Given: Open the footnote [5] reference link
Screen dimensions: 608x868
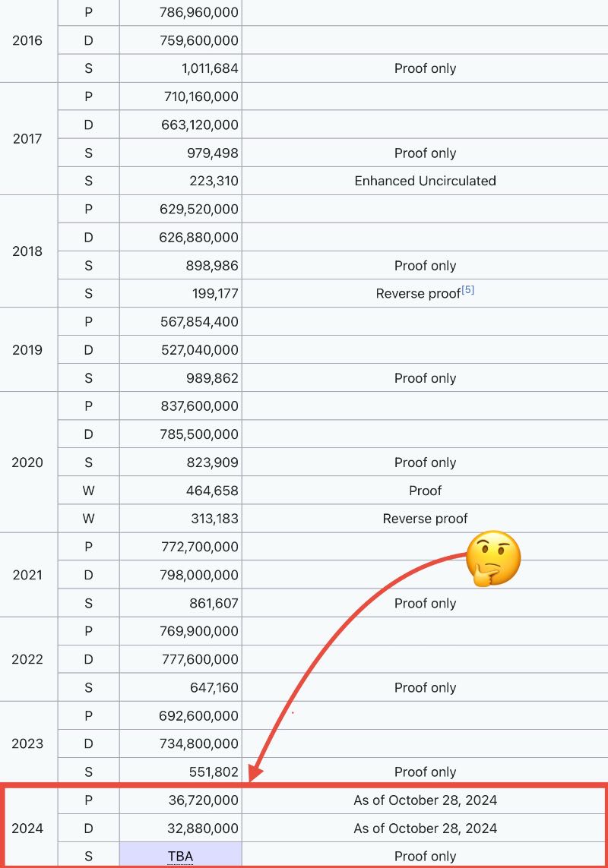Looking at the screenshot, I should [467, 289].
